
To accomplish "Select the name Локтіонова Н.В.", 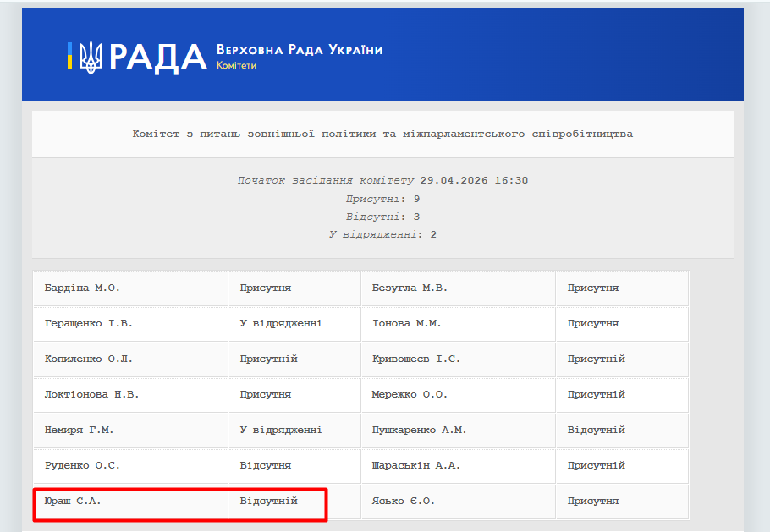I will pyautogui.click(x=92, y=394).
